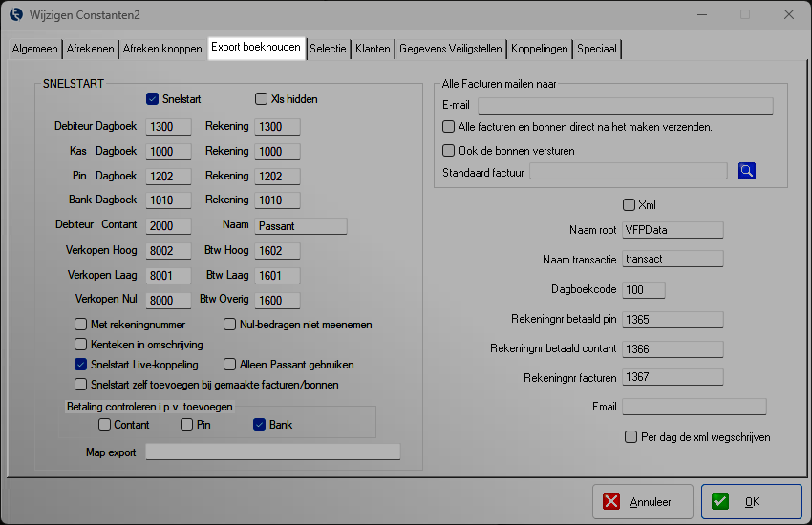
Task: Uncheck Bank under Betaling controleren
Action: click(x=260, y=425)
